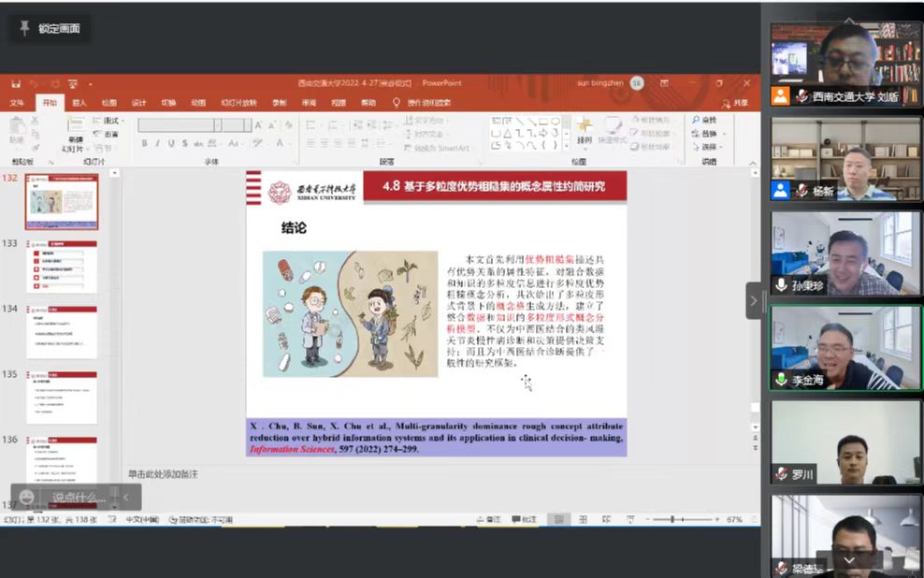This screenshot has width=924, height=578.
Task: Open the font name dropdown
Action: click(x=218, y=124)
